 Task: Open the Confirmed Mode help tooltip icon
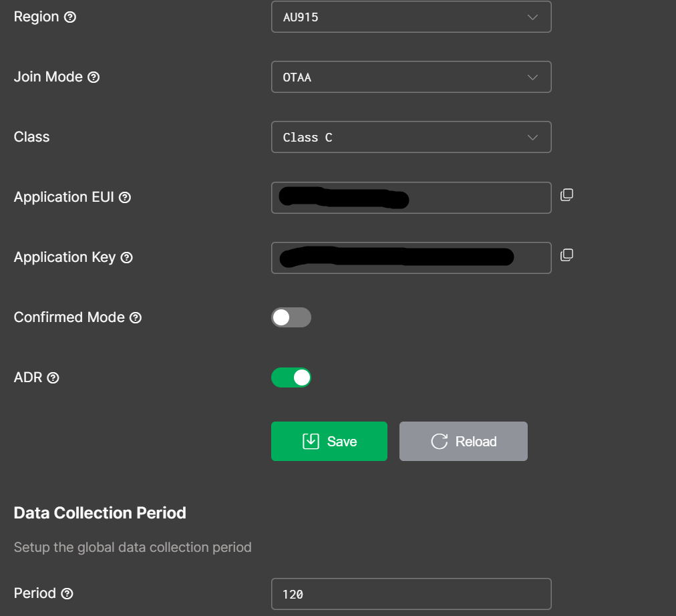pos(136,318)
